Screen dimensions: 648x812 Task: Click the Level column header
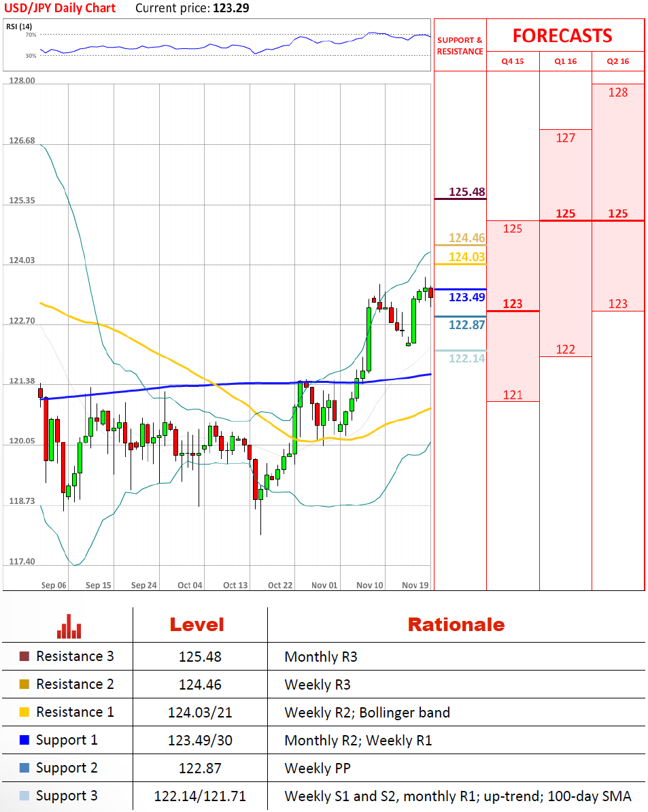[197, 624]
